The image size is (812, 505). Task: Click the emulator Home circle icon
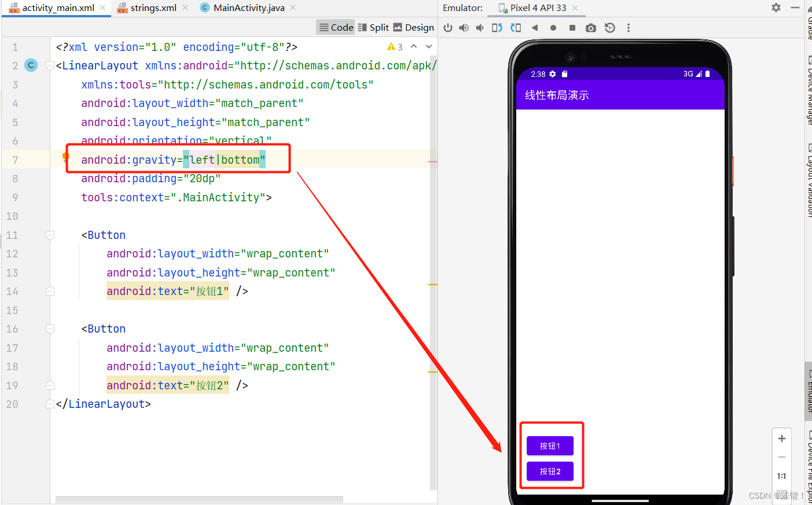[x=553, y=28]
